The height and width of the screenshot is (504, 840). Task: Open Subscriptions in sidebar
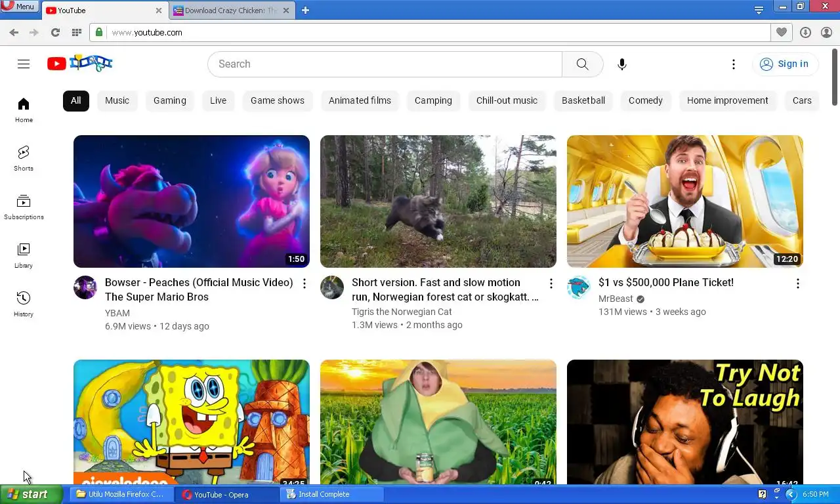(x=24, y=207)
